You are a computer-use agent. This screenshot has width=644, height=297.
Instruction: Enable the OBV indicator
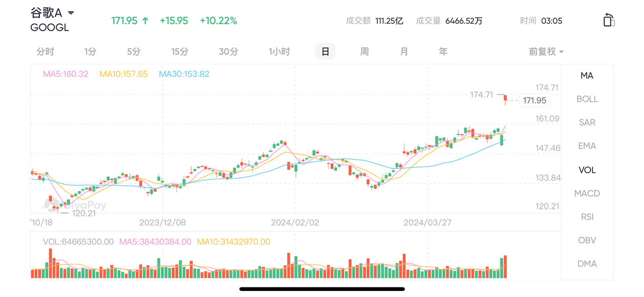point(587,240)
